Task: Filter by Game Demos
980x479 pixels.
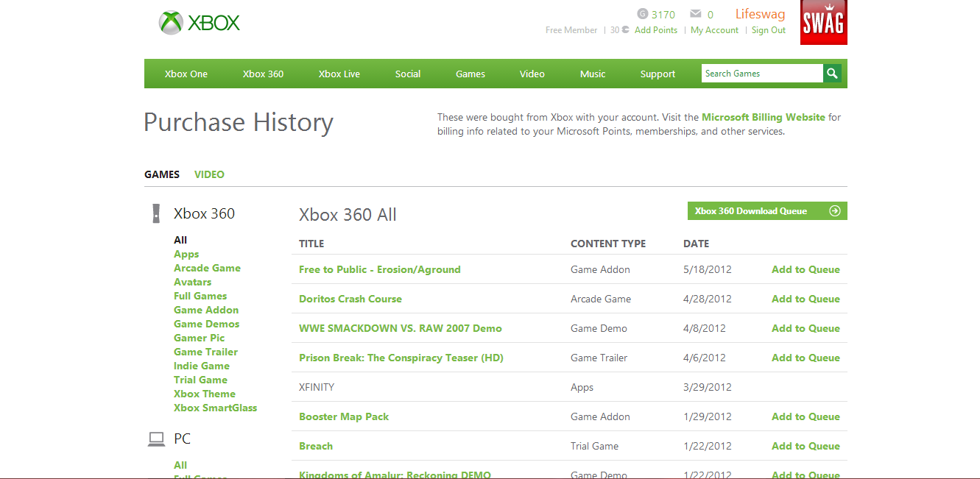Action: click(206, 324)
